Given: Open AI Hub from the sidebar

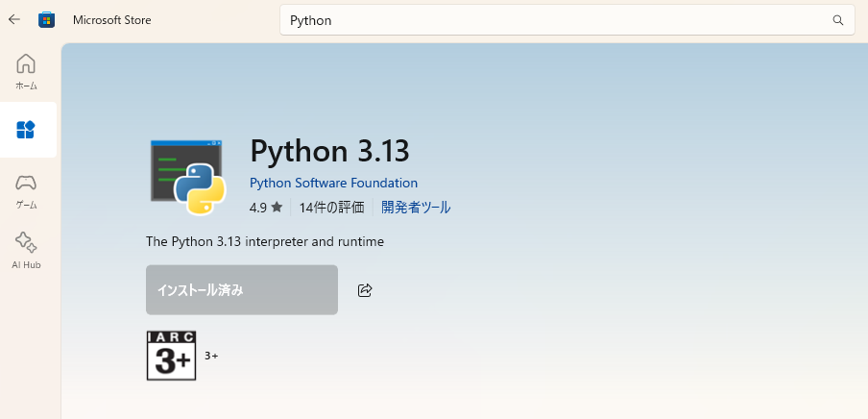Looking at the screenshot, I should [x=27, y=250].
